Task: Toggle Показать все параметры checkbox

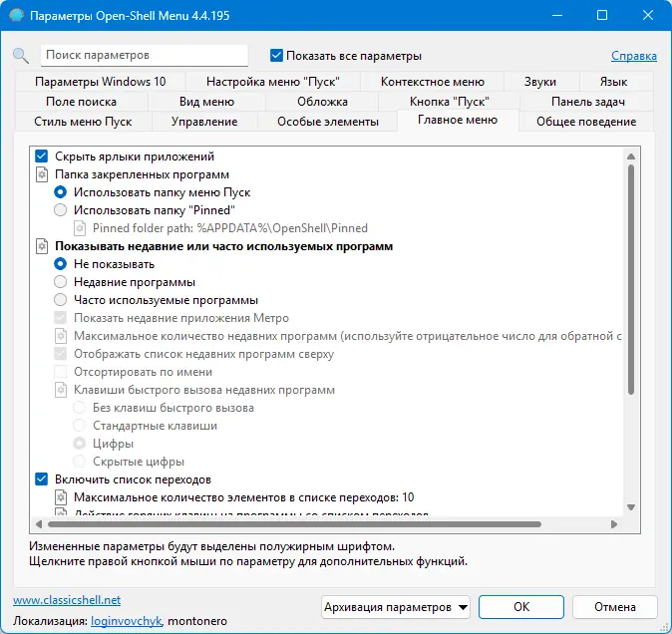Action: click(x=276, y=55)
